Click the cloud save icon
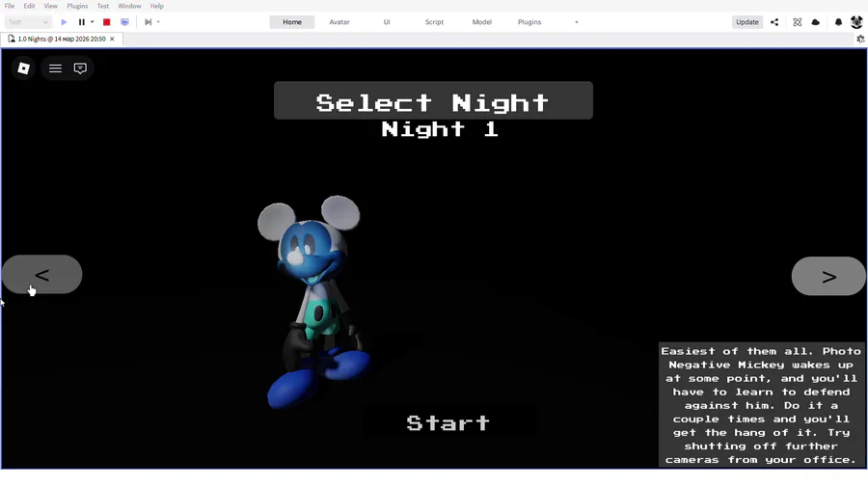 (815, 22)
